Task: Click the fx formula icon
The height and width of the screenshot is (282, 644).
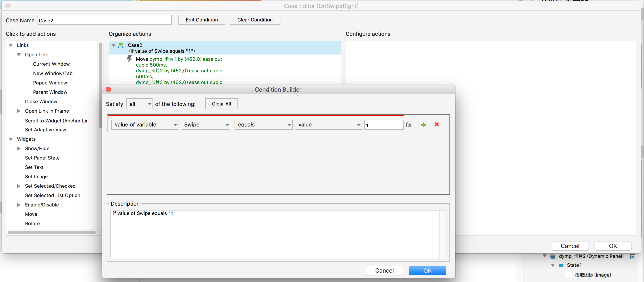Action: (x=408, y=125)
